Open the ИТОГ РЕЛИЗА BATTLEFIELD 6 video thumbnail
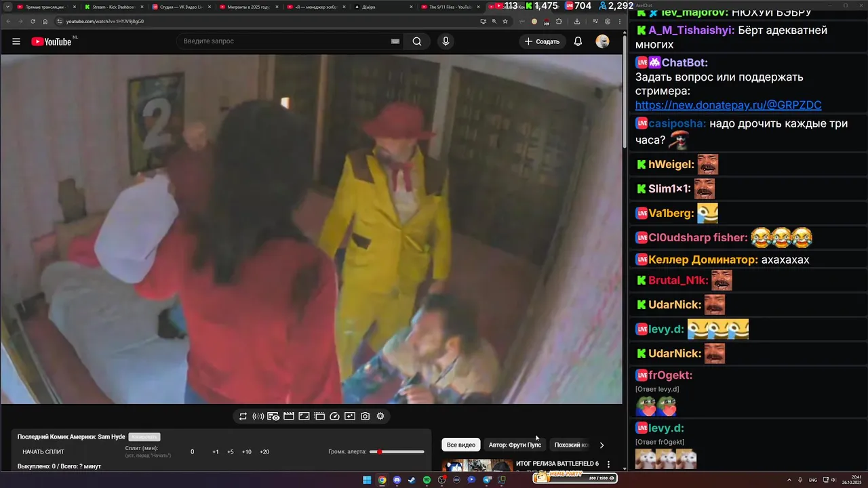The height and width of the screenshot is (488, 868). 477,466
